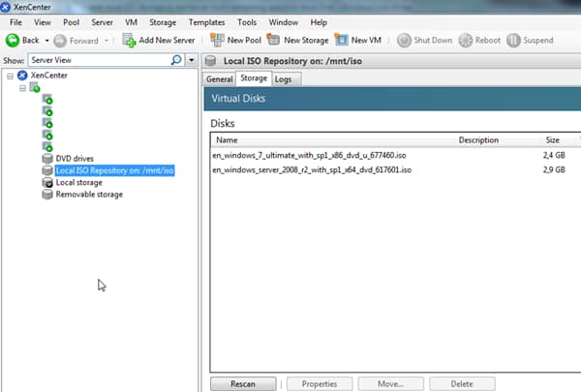Select the Windows 7 Ultimate ISO row
This screenshot has height=392, width=581.
395,155
